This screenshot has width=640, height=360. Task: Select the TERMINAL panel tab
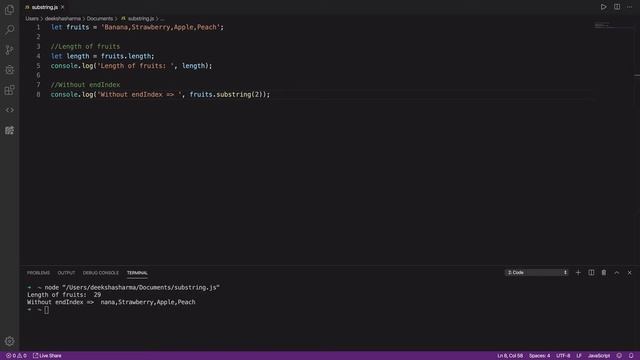click(137, 273)
